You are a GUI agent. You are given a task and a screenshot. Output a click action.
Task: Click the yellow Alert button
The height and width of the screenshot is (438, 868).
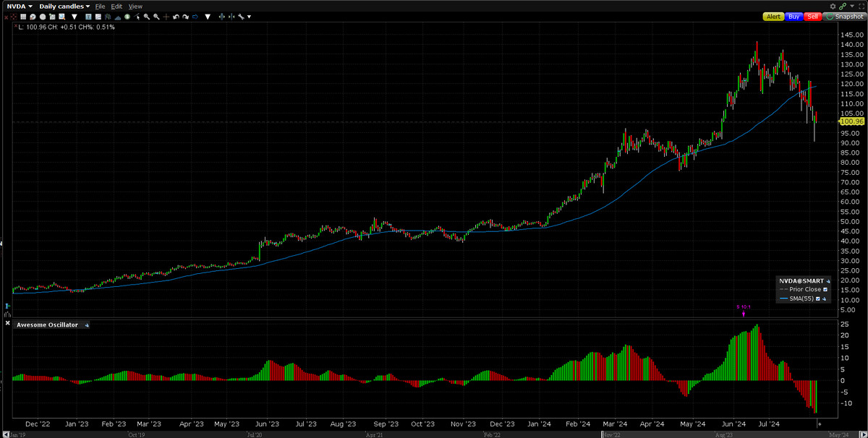click(775, 16)
